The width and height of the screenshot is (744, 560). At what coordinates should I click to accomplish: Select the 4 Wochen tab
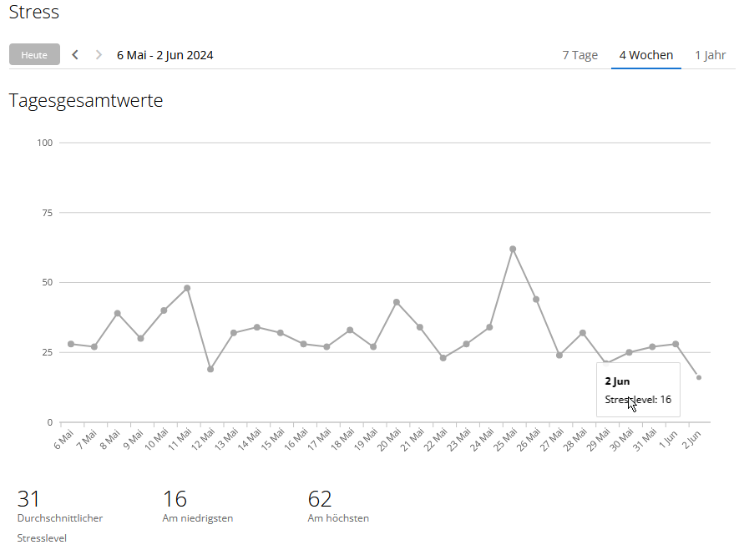[645, 55]
